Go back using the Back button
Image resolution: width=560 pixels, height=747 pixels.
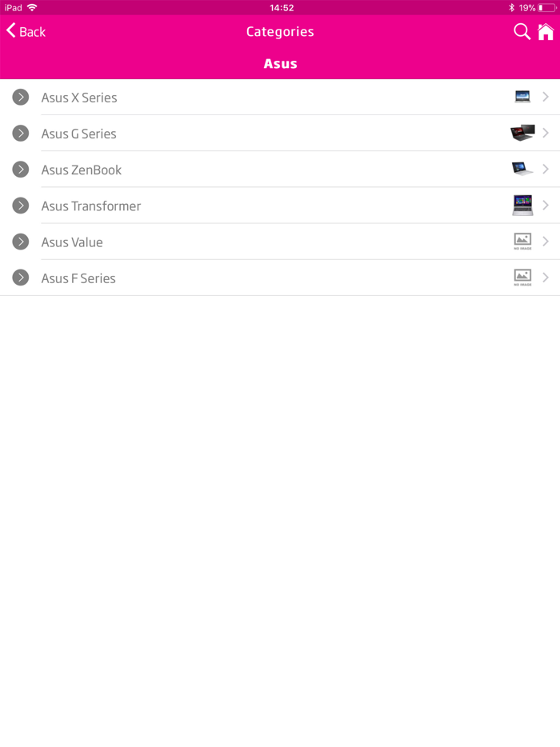[26, 31]
